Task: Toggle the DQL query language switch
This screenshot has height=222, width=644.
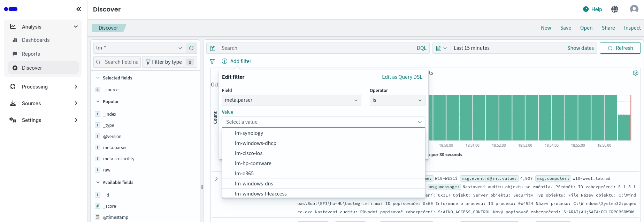Action: pos(421,48)
